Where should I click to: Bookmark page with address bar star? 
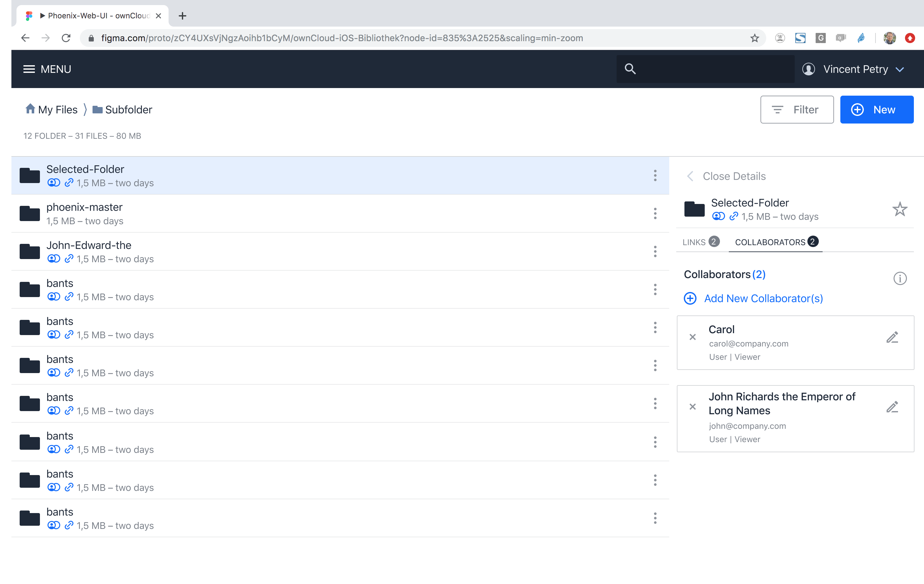(754, 38)
